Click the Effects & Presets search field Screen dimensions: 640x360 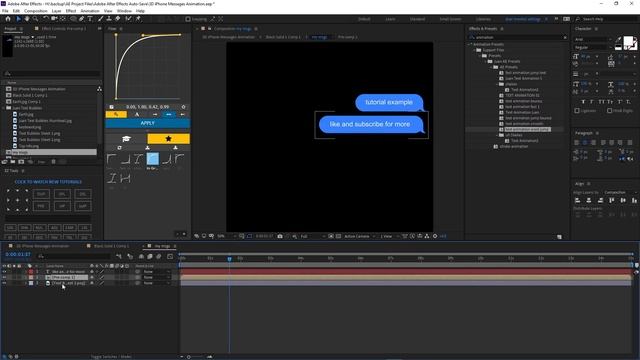click(x=518, y=37)
